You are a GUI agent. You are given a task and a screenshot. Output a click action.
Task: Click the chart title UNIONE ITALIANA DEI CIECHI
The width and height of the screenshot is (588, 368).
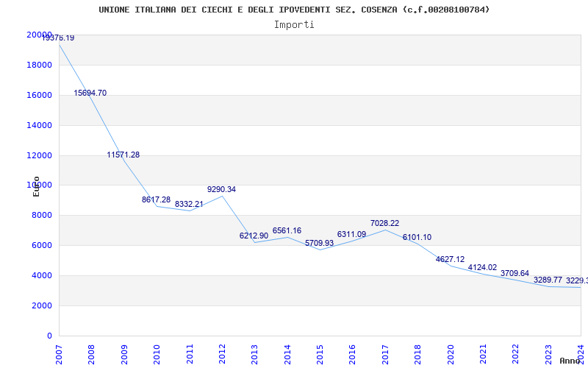click(x=294, y=10)
